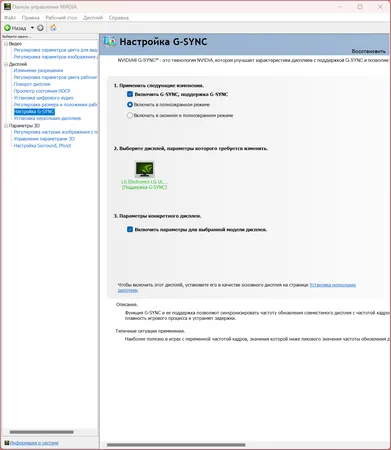This screenshot has height=450, width=391.
Task: Open Настройка Surround, PhysX tree item
Action: (x=42, y=146)
